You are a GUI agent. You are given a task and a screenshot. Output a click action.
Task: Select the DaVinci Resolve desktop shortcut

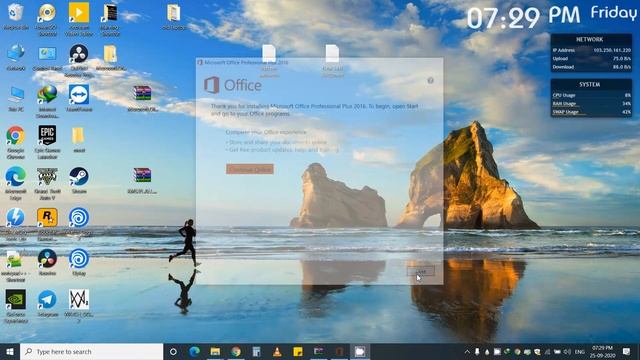coord(47,262)
